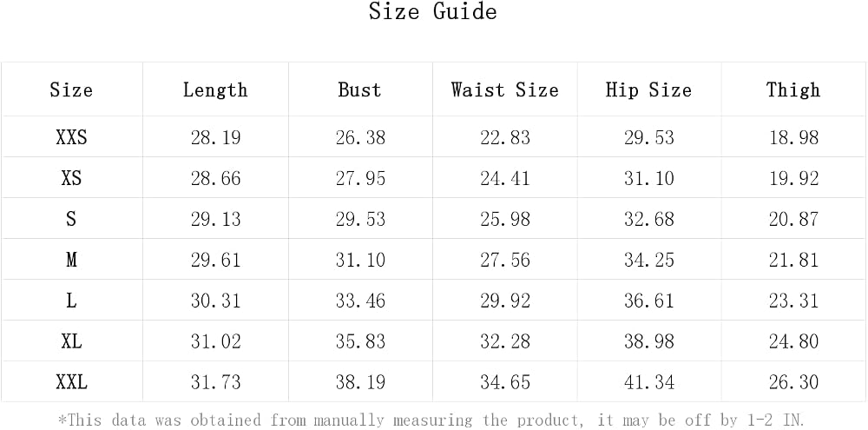The image size is (868, 430).
Task: Select the Bust column header
Action: [x=360, y=89]
